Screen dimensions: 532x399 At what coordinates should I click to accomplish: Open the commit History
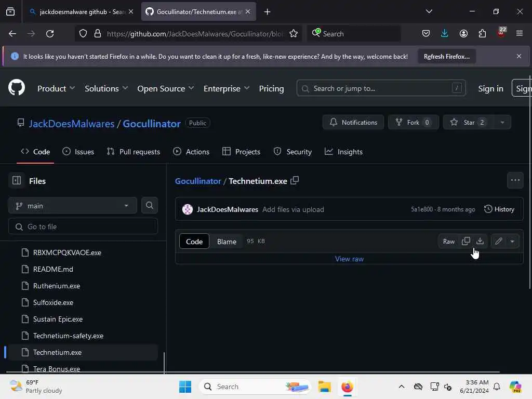[499, 209]
